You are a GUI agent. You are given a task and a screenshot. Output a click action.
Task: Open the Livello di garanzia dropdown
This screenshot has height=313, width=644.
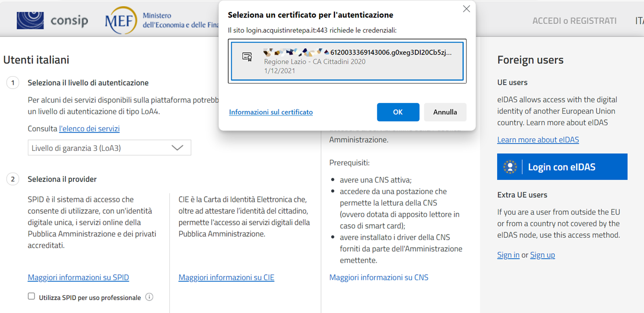(109, 148)
